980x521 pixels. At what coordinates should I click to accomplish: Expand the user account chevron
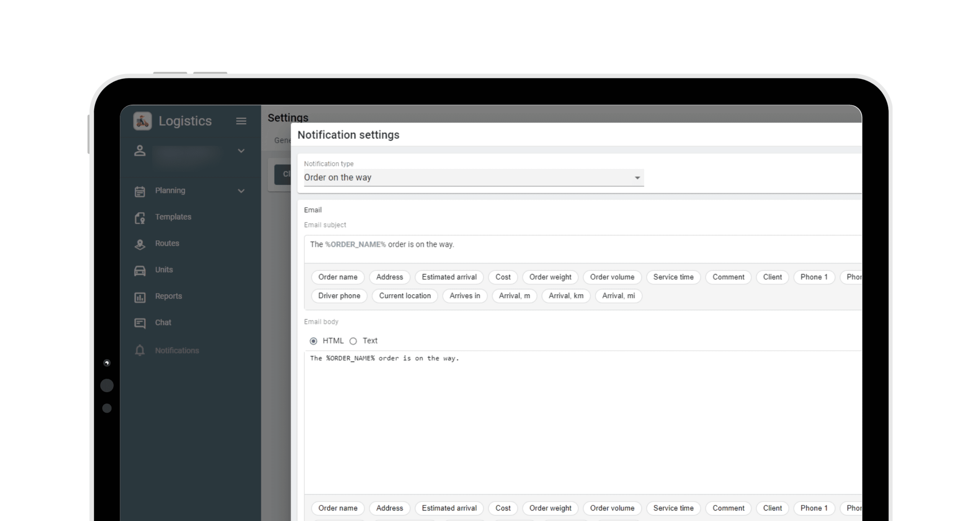pyautogui.click(x=241, y=151)
